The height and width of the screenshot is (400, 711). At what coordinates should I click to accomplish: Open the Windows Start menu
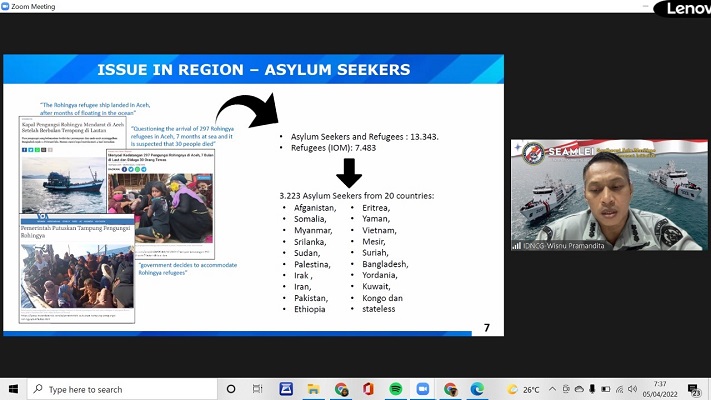point(13,389)
